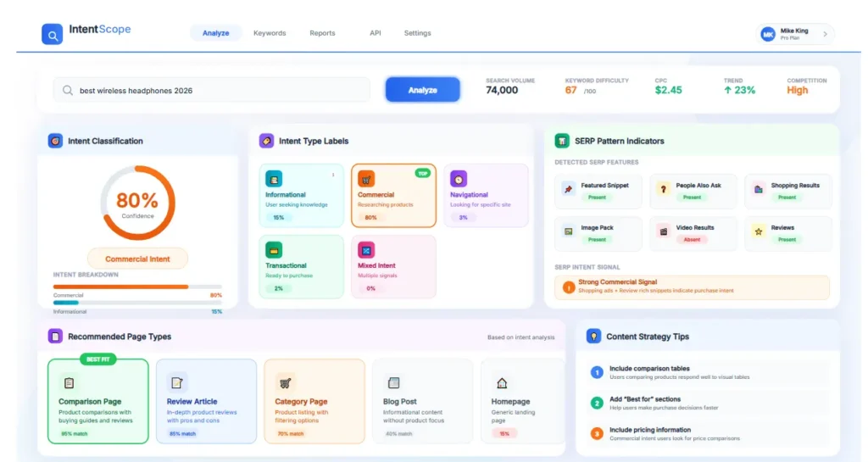
Task: Switch to the Analyze tab
Action: [216, 33]
